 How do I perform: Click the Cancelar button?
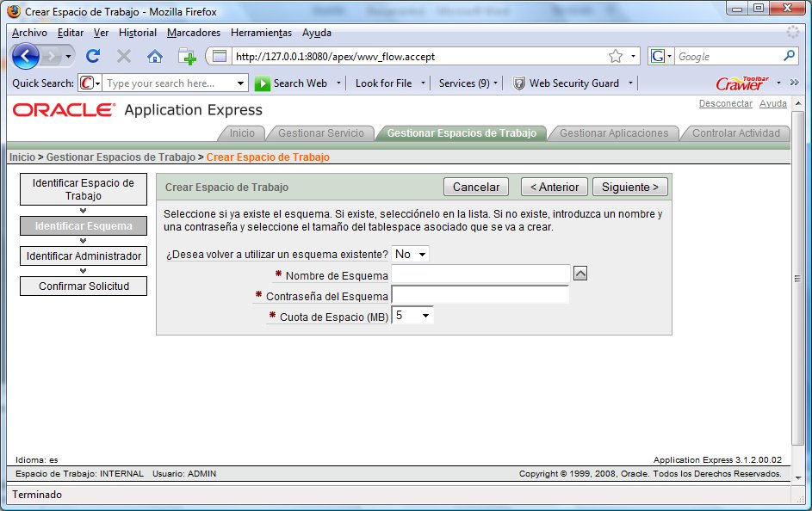coord(476,187)
